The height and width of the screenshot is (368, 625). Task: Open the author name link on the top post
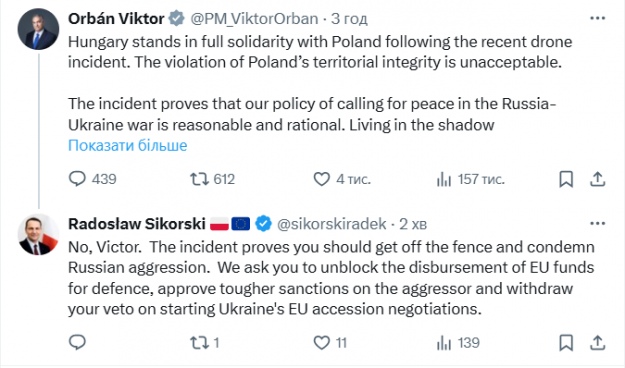click(116, 18)
